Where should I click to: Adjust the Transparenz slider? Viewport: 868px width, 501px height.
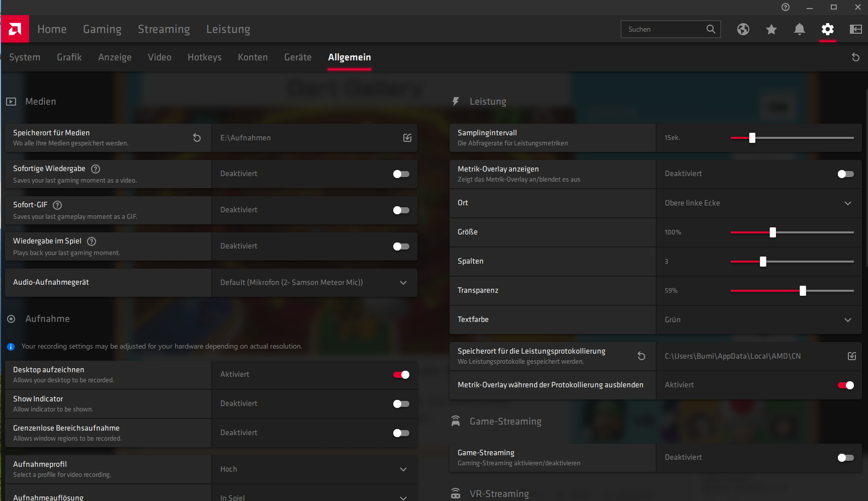click(x=792, y=291)
